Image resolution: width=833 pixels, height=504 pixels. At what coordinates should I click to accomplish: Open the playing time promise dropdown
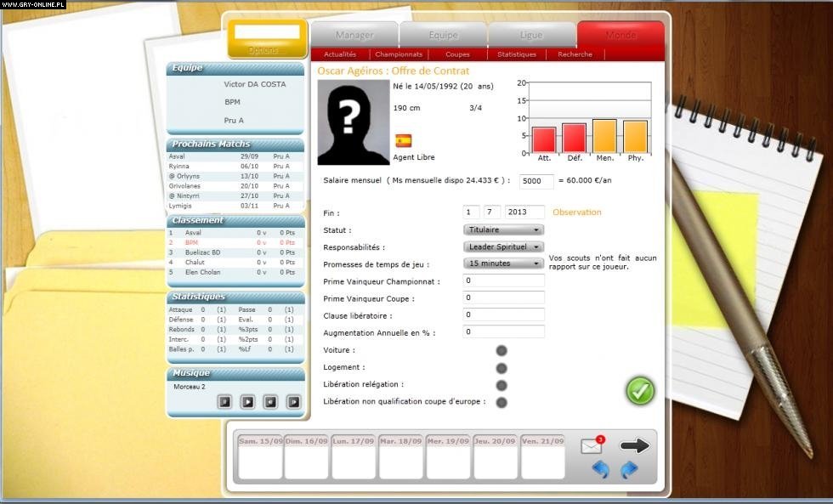[x=502, y=263]
